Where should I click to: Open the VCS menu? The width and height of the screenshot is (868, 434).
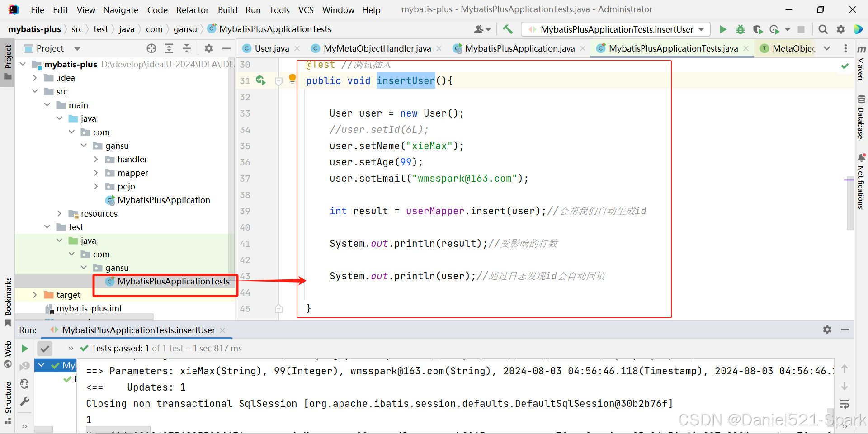point(306,10)
